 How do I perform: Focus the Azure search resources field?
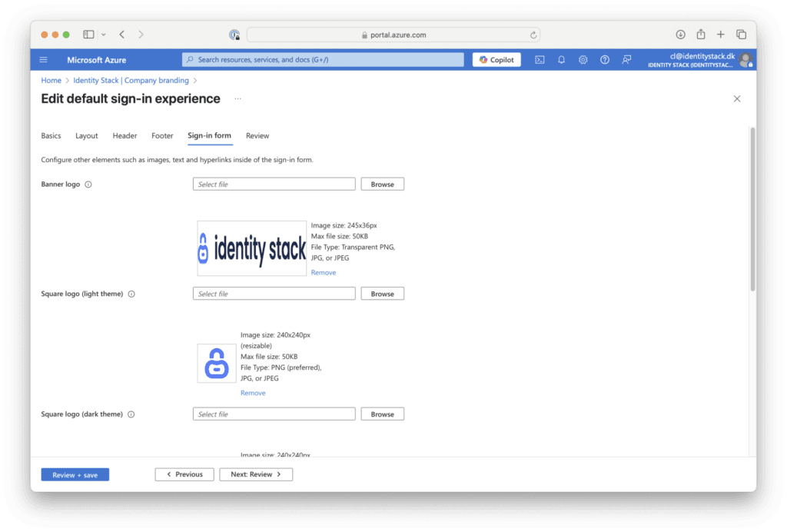[x=324, y=60]
